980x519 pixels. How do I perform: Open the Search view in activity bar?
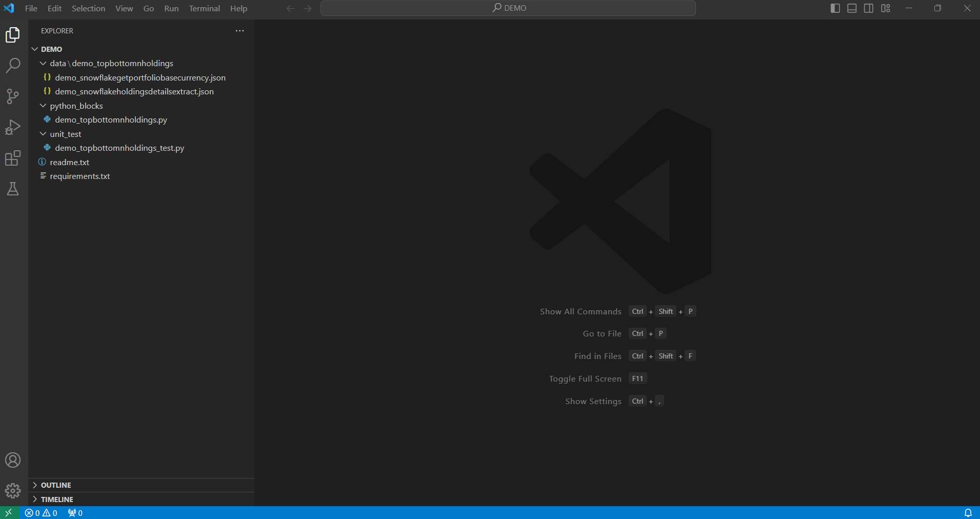click(x=13, y=66)
